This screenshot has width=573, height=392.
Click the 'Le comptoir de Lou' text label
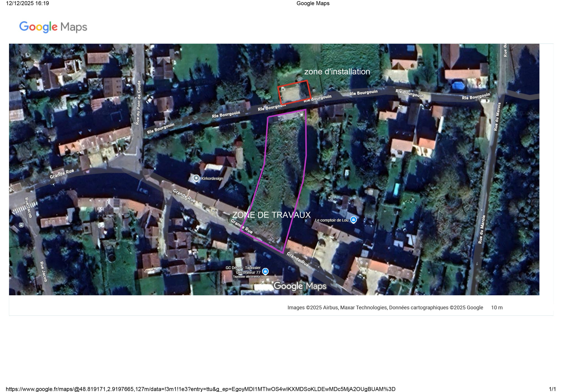click(331, 220)
